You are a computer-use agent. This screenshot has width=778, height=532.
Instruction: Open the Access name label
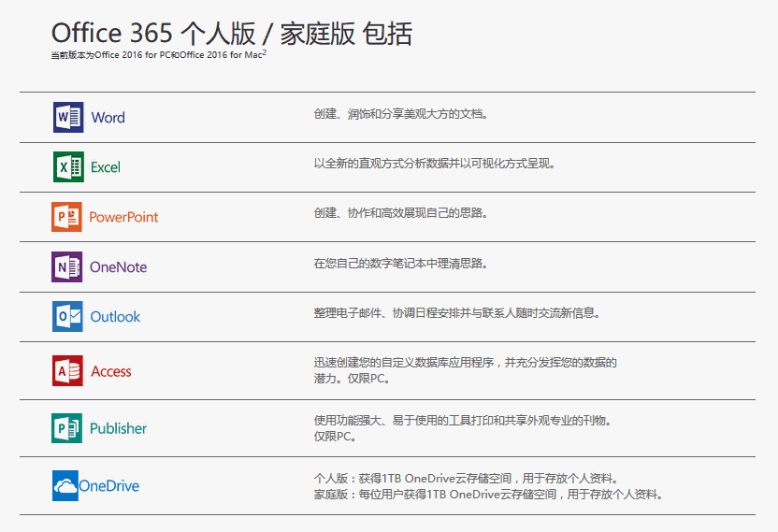pos(111,371)
